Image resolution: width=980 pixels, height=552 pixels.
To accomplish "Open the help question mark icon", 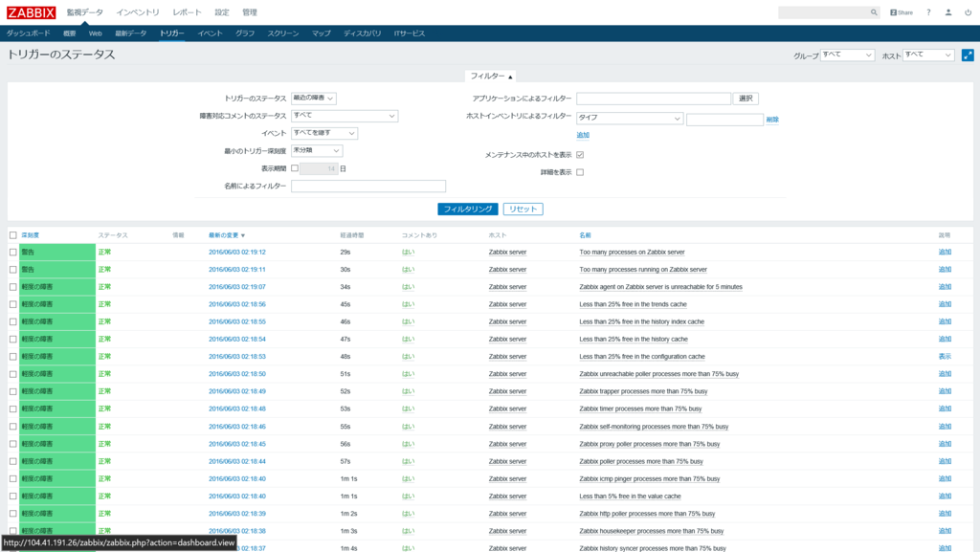I will click(928, 12).
